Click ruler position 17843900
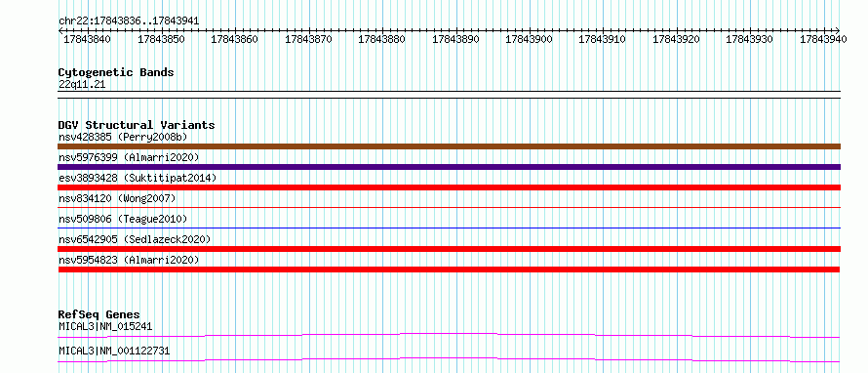Image resolution: width=868 pixels, height=373 pixels. (x=529, y=40)
